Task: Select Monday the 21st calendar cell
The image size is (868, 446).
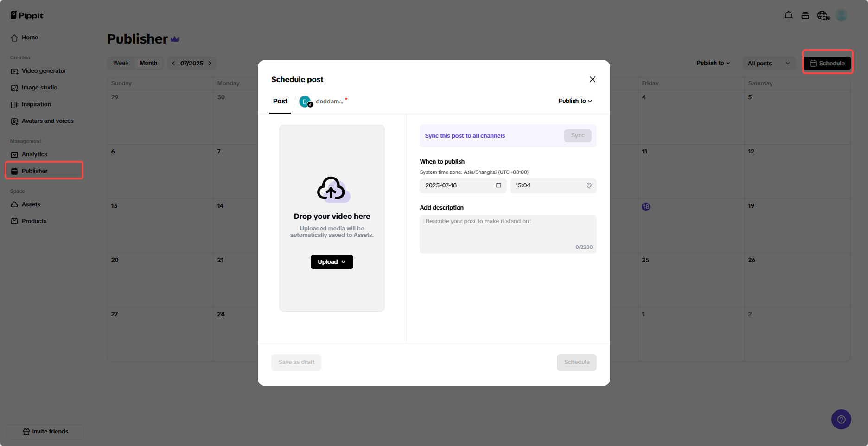Action: pyautogui.click(x=236, y=280)
